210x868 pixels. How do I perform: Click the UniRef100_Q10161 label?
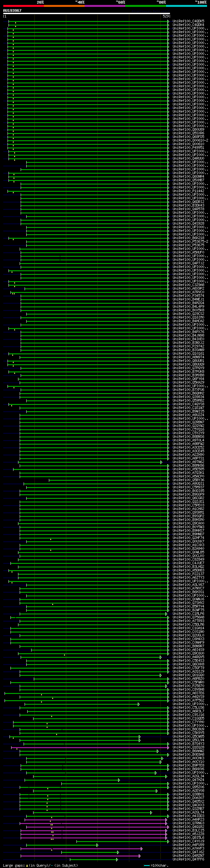point(188,354)
